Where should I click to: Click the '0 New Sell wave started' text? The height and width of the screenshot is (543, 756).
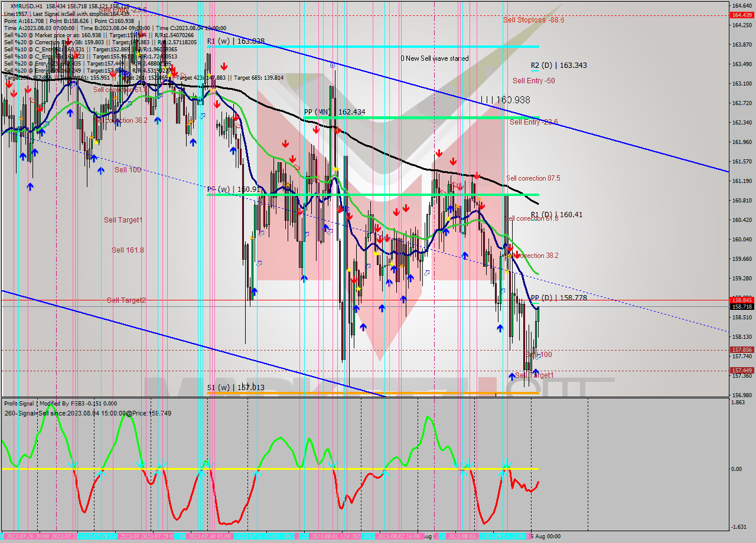pyautogui.click(x=434, y=58)
